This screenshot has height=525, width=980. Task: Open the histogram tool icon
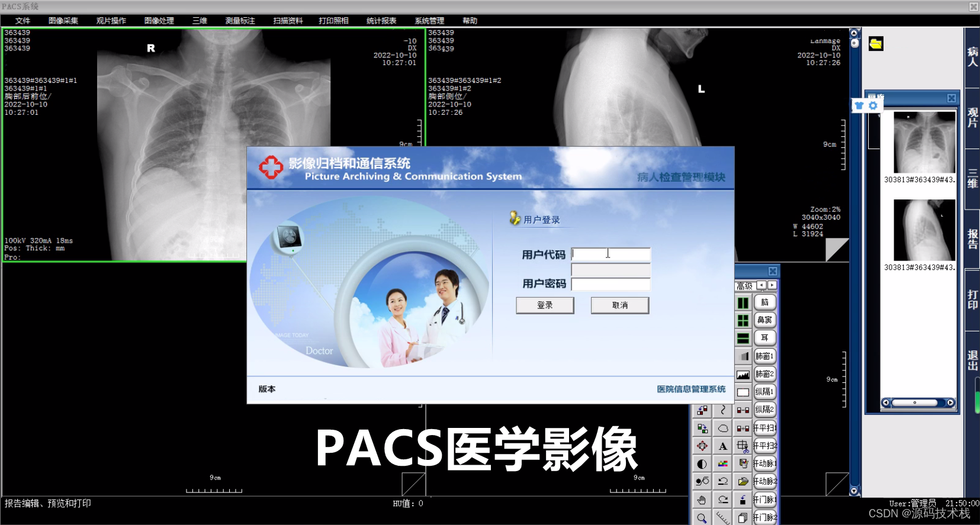click(743, 374)
